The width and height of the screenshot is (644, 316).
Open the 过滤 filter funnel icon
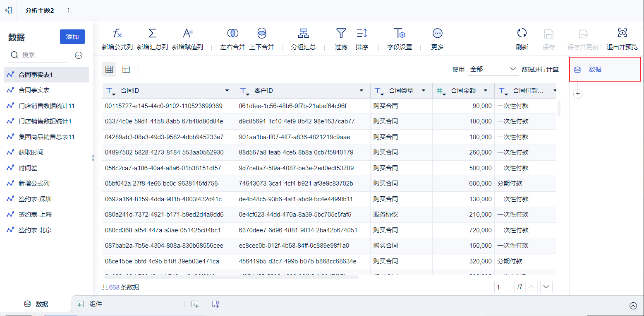[341, 34]
